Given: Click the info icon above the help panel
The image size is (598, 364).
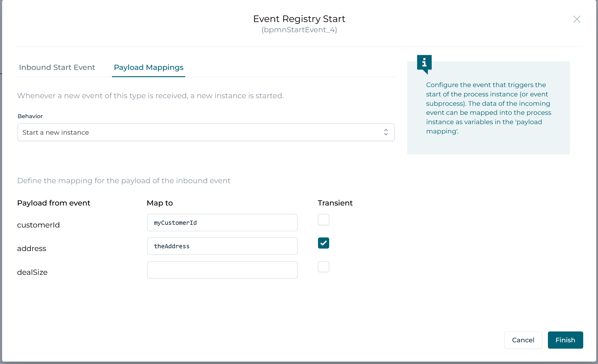Looking at the screenshot, I should [x=424, y=62].
